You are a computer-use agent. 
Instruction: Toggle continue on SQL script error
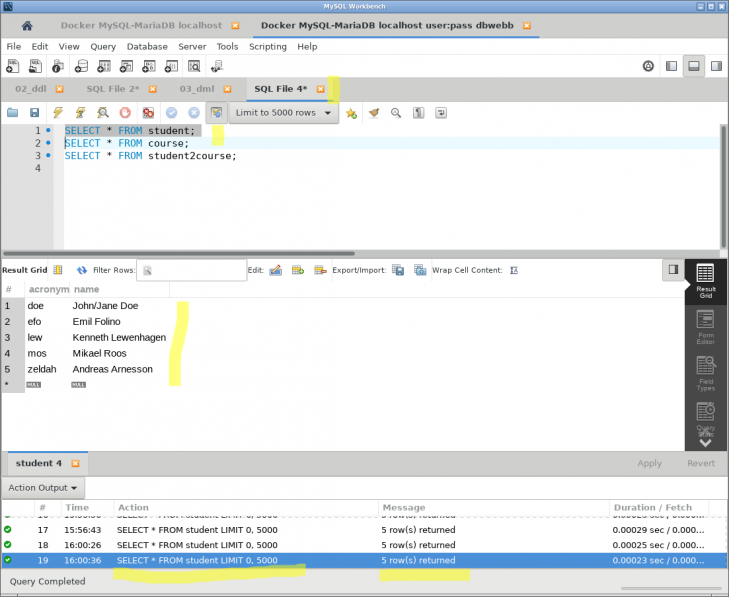(148, 113)
